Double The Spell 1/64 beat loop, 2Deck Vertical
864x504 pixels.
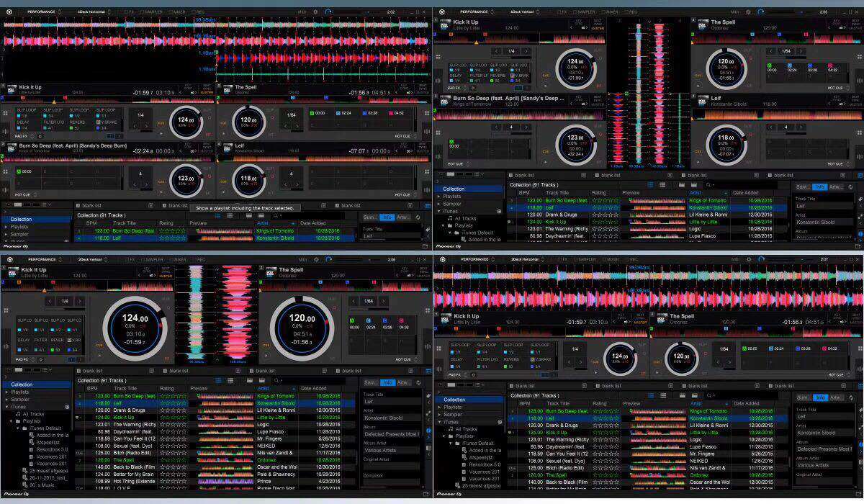pos(383,301)
